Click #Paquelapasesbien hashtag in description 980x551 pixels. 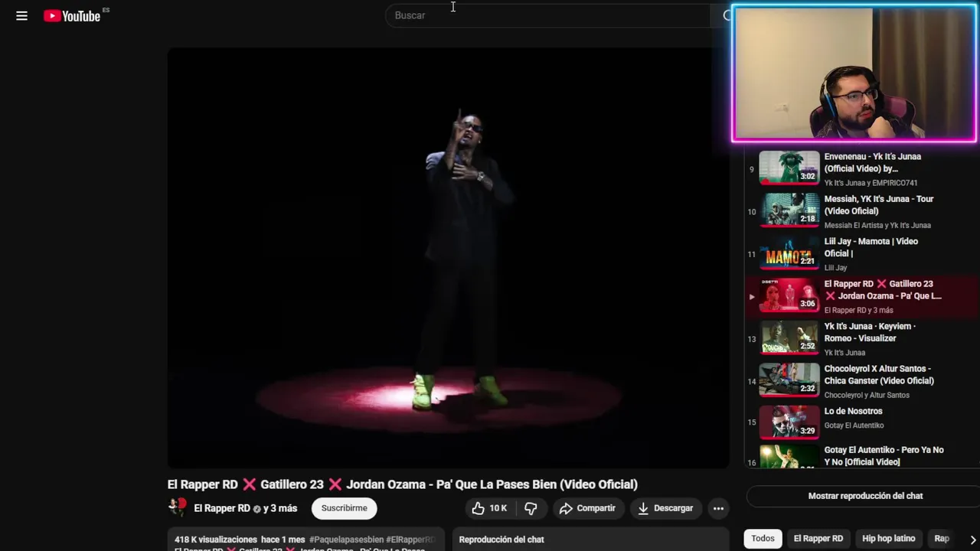coord(345,540)
